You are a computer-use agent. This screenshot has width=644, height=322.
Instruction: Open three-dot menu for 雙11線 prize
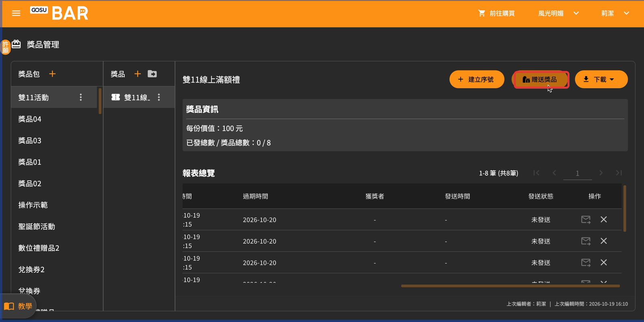pyautogui.click(x=159, y=97)
